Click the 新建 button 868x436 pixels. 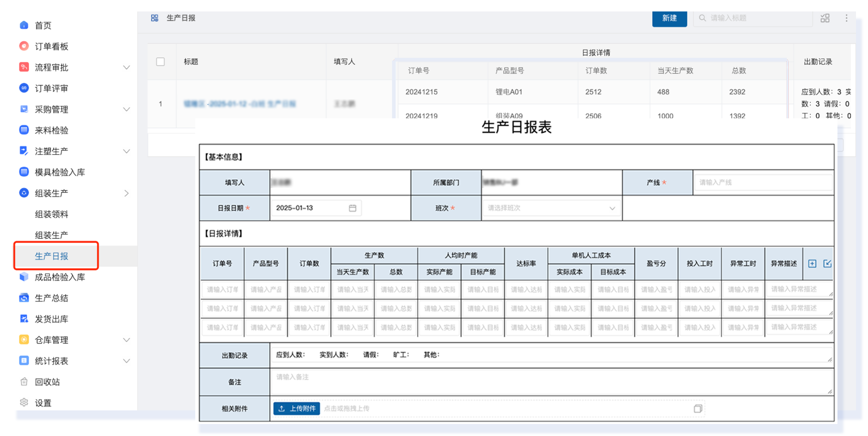(x=670, y=18)
